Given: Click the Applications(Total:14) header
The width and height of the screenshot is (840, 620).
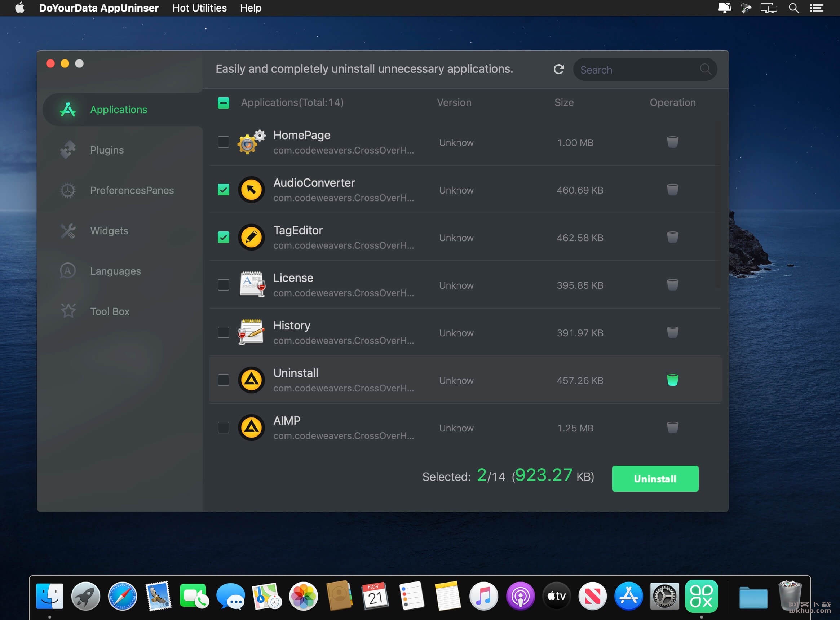Looking at the screenshot, I should pyautogui.click(x=292, y=102).
